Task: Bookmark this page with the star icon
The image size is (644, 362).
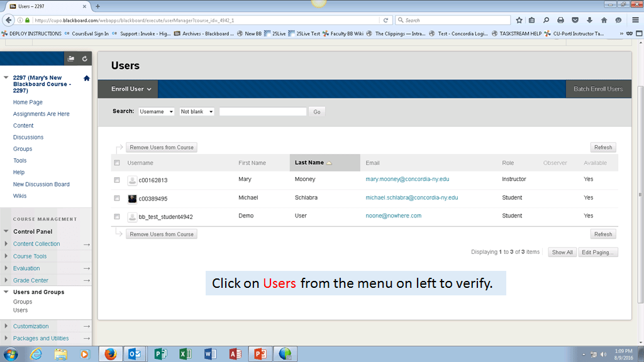Action: pos(519,20)
